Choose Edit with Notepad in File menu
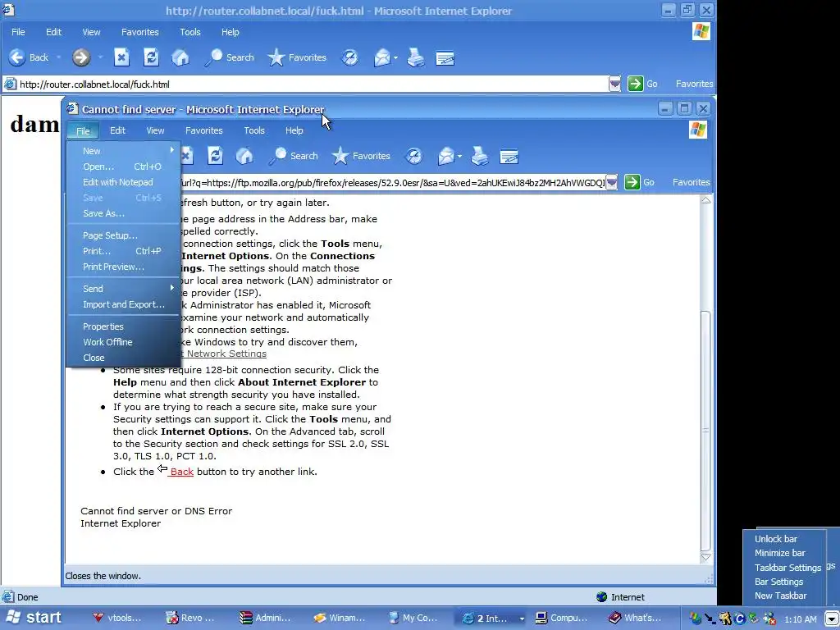This screenshot has width=840, height=630. pos(123,182)
